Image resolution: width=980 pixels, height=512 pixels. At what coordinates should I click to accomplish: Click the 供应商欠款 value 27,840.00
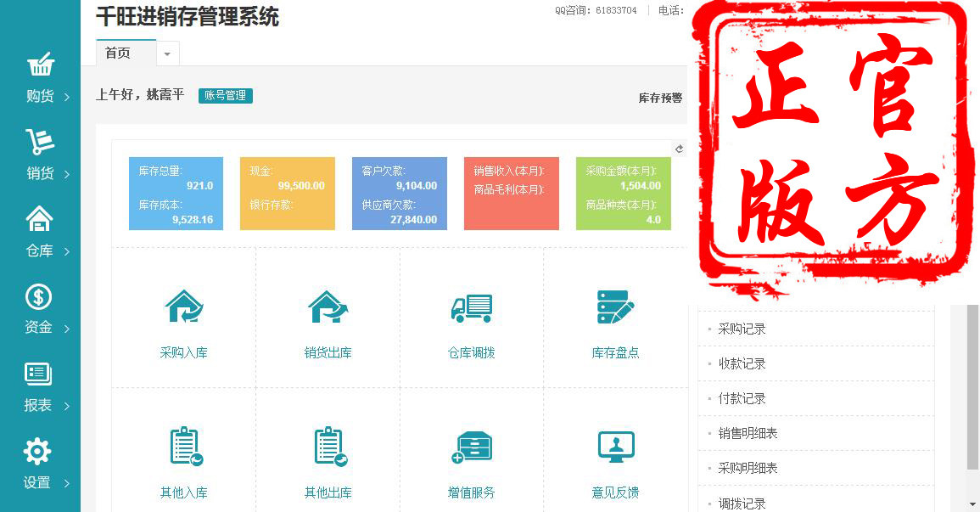click(x=414, y=220)
